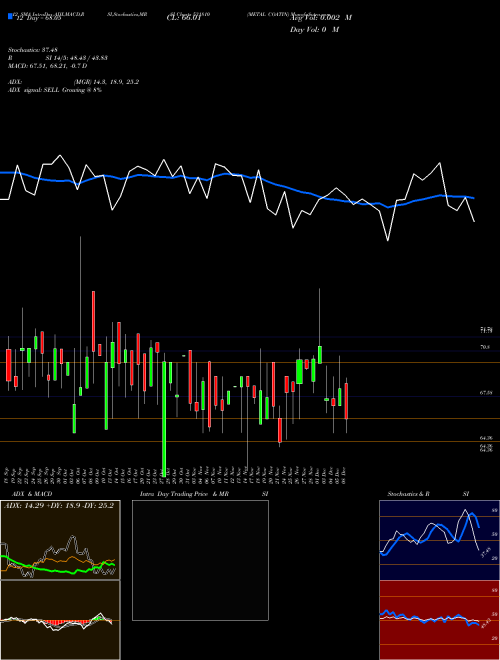Click the 'ADX signal: SELL Growing @ 8%' text
This screenshot has width=500, height=660.
(55, 90)
